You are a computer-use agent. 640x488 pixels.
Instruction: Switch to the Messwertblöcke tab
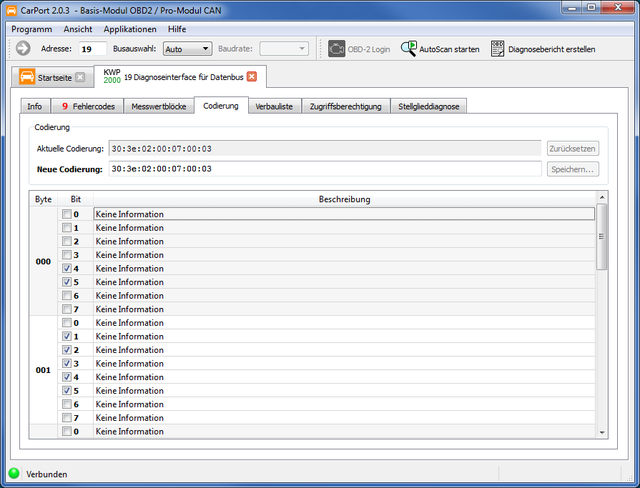pos(159,106)
